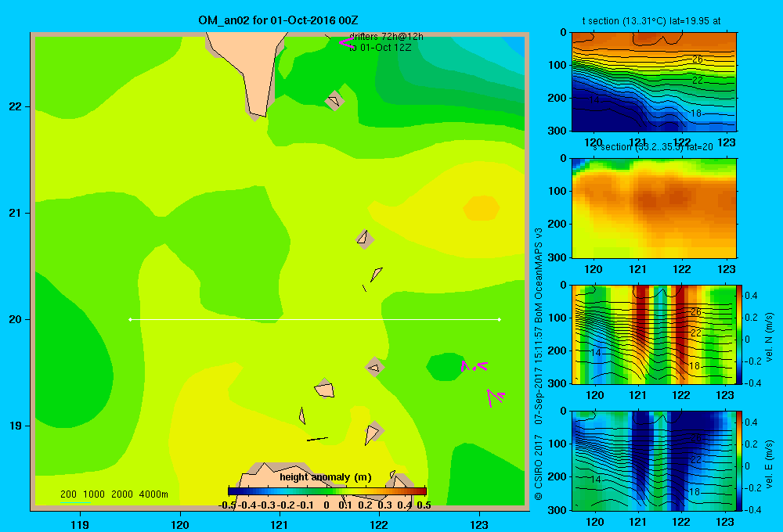Click longitude label 119 on main map
783x532 pixels.
coord(80,524)
